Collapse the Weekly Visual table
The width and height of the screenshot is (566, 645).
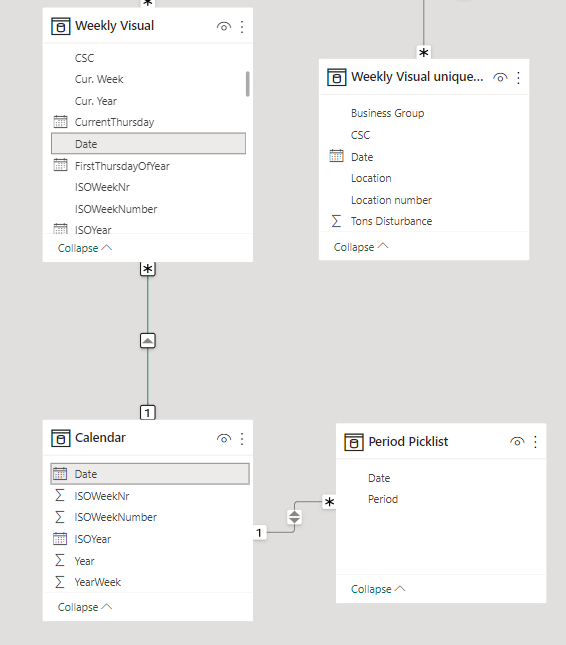click(85, 248)
